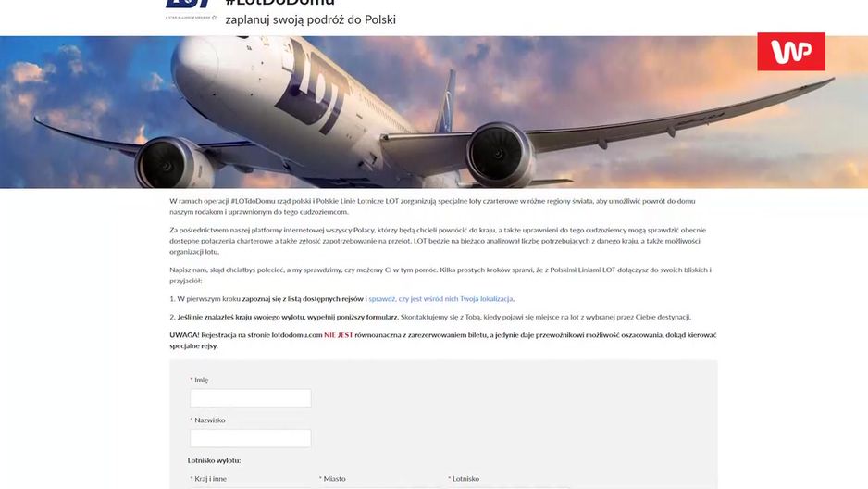Click the red 'NIE JEST' warning text
The image size is (868, 489).
coord(339,335)
